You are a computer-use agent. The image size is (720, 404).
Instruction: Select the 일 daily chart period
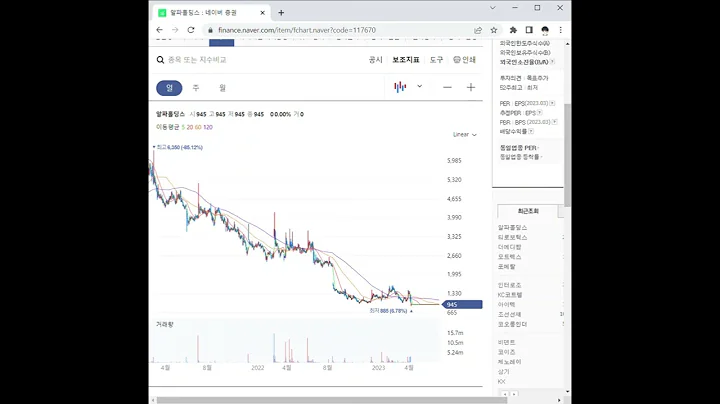[x=169, y=88]
